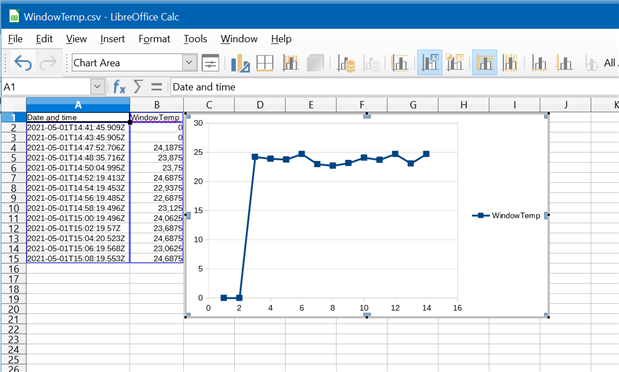Image resolution: width=619 pixels, height=372 pixels.
Task: Click the chart's top-center resize handle
Action: 367,115
